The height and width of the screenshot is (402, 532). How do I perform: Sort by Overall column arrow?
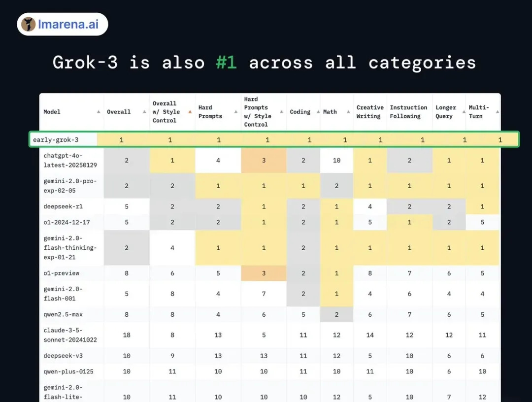tap(144, 112)
